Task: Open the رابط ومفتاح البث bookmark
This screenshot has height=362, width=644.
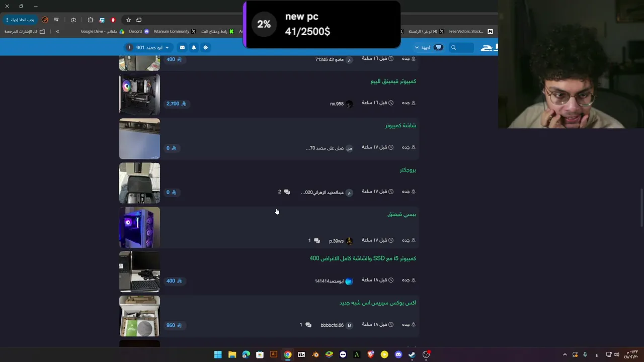Action: click(x=217, y=31)
